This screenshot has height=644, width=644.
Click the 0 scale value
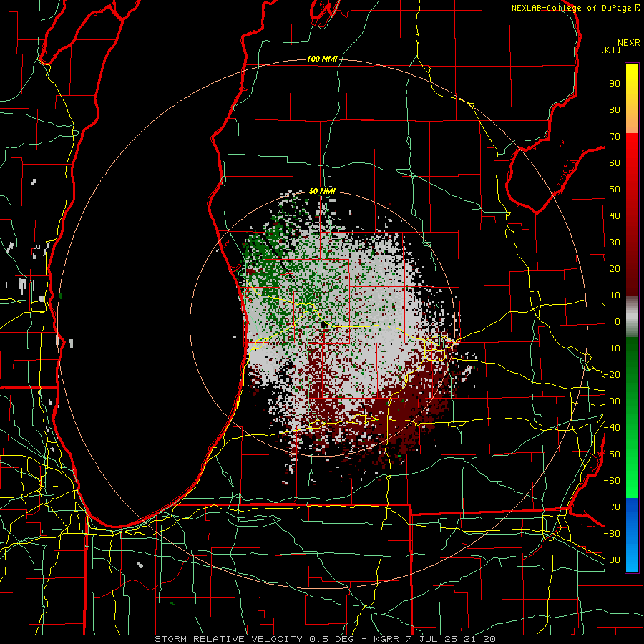click(x=618, y=322)
